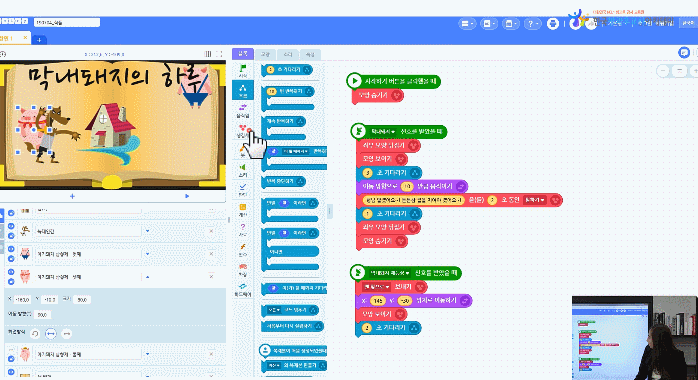Open the Sound (speaker) block category
698x380 pixels.
[243, 170]
